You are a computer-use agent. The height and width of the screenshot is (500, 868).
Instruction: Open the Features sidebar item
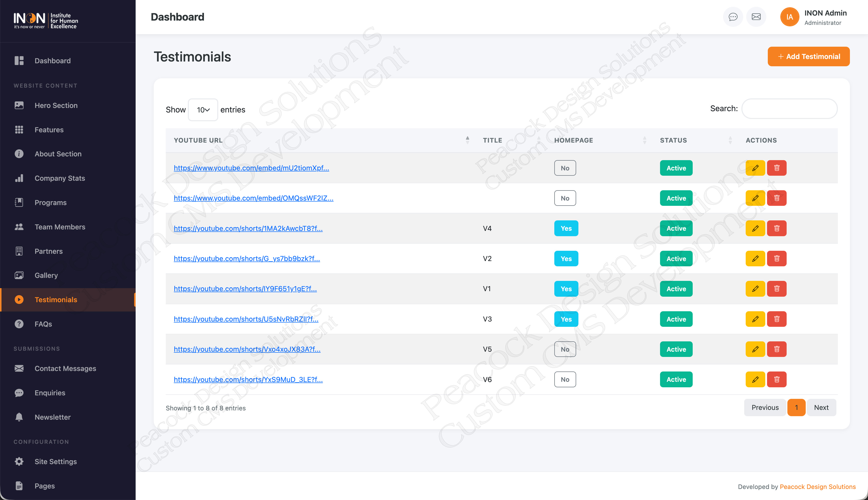coord(68,130)
